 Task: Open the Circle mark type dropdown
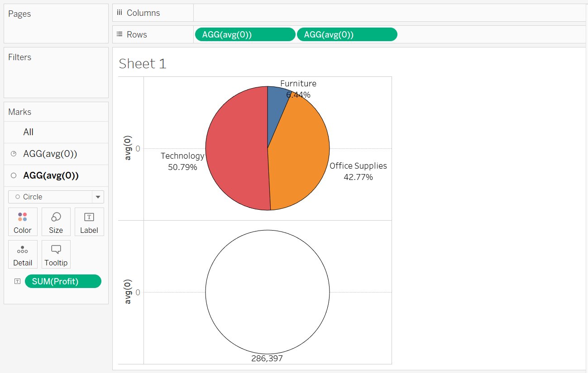coord(51,197)
